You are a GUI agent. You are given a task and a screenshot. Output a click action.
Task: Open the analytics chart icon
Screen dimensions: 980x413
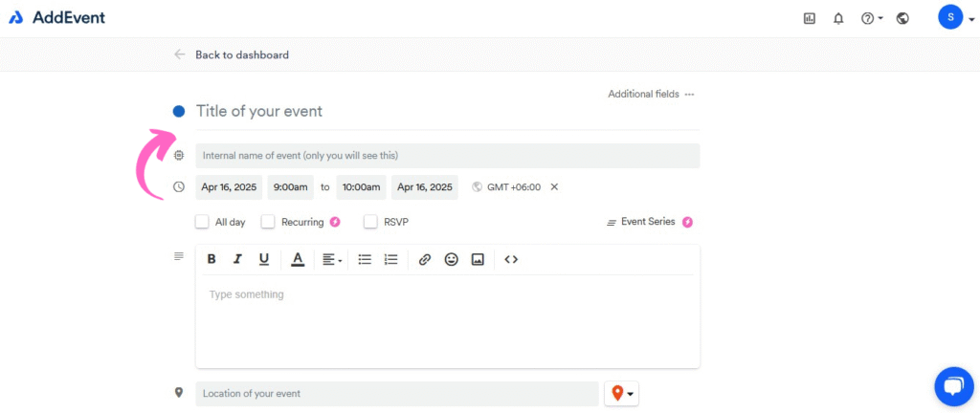(810, 19)
